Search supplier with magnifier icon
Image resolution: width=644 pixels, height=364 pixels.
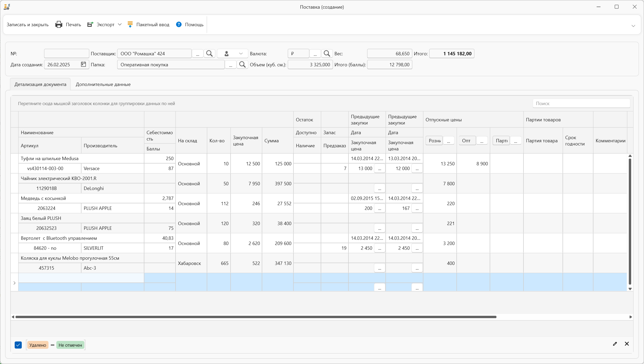click(x=209, y=54)
